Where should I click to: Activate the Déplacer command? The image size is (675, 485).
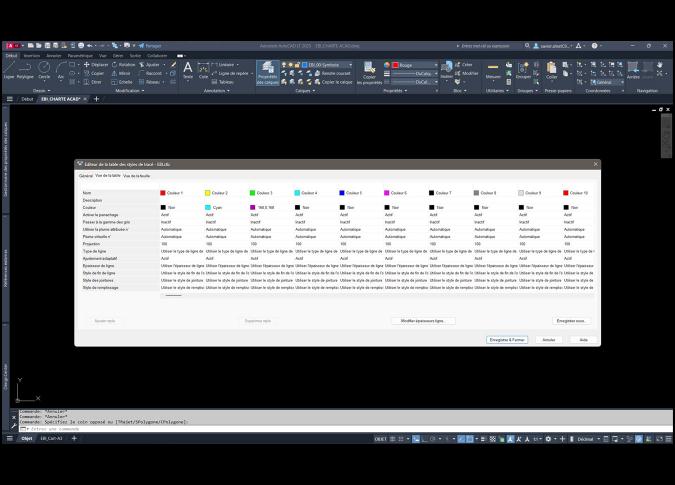tap(96, 65)
